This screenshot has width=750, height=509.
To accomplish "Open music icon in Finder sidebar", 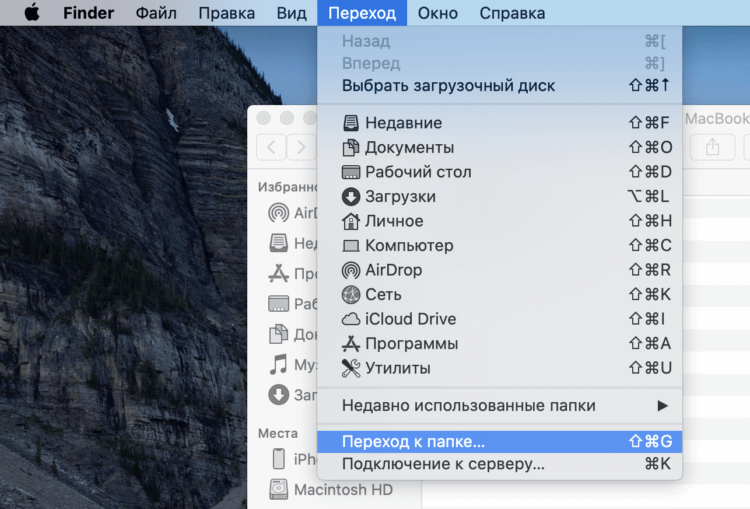I will pos(278,365).
